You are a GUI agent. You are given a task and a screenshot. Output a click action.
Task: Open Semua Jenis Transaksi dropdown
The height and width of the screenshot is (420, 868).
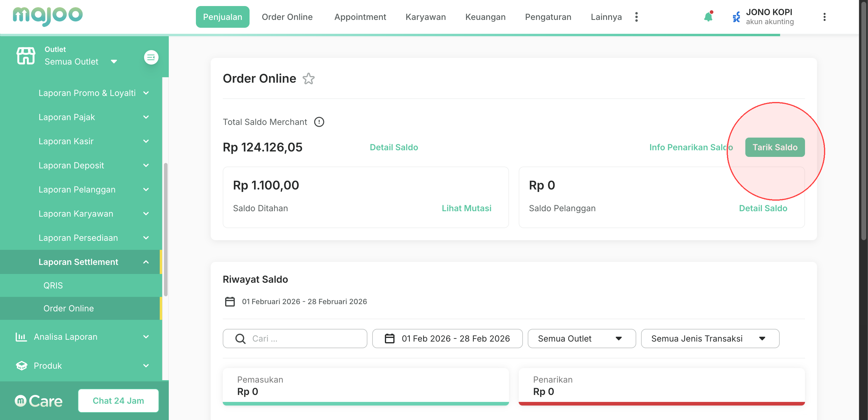710,338
